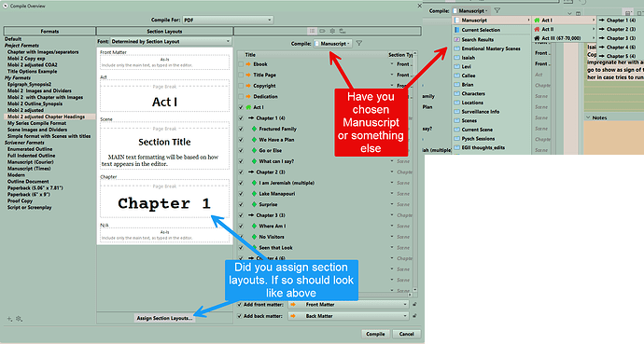Click the green house icon beside Act I in contents list
The image size is (644, 344).
point(248,107)
